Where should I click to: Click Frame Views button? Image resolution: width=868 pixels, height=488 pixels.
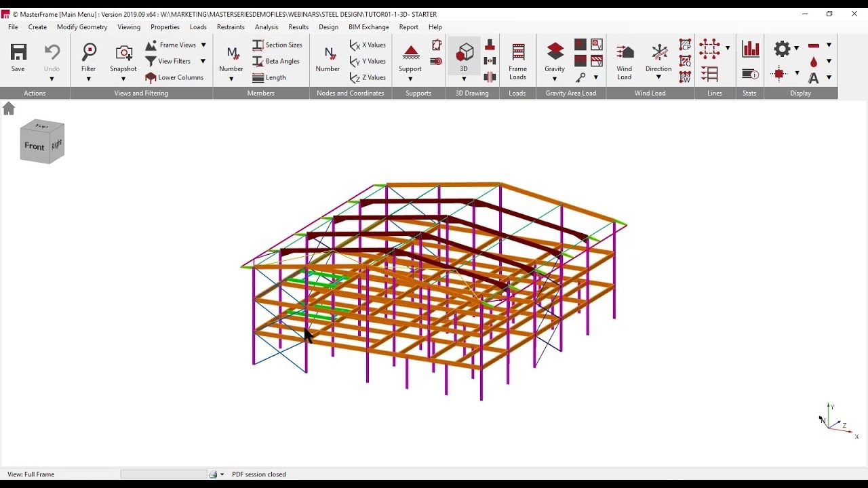[x=171, y=45]
